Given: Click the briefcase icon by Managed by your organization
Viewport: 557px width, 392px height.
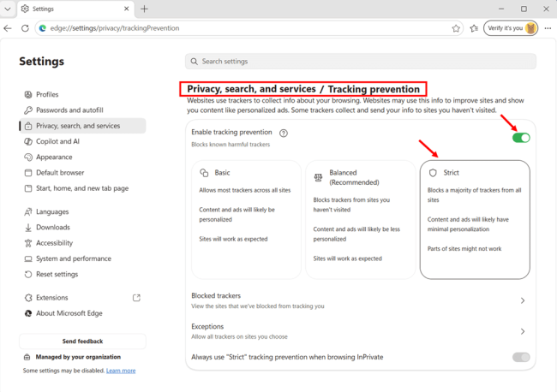Looking at the screenshot, I should point(27,357).
